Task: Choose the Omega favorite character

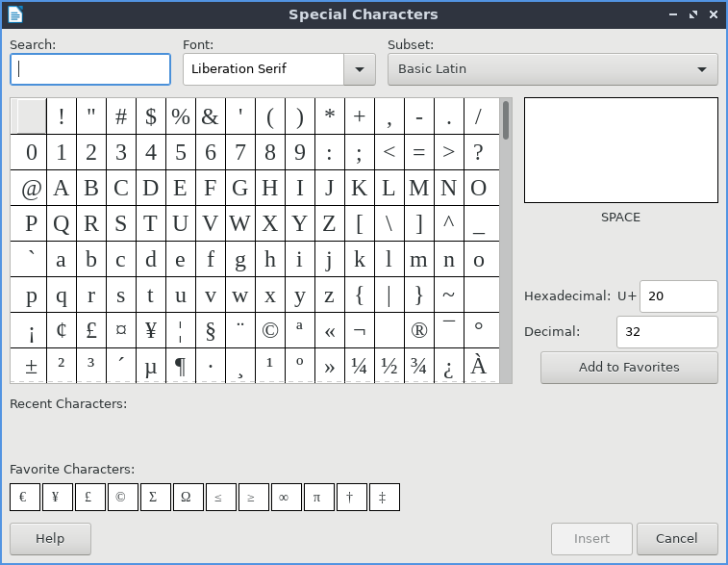Action: (186, 498)
